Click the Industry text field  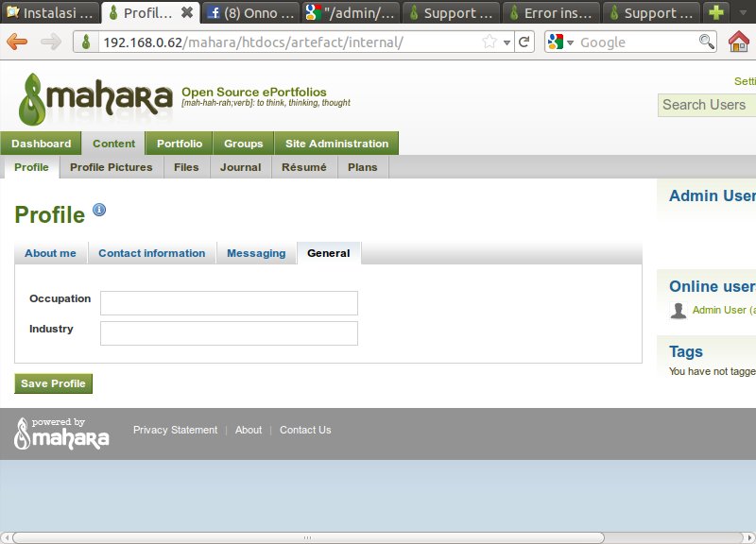click(229, 333)
